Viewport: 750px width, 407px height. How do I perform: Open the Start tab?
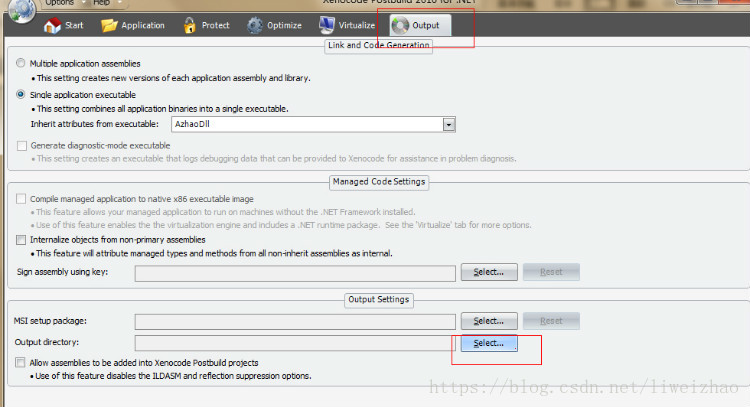[x=64, y=25]
